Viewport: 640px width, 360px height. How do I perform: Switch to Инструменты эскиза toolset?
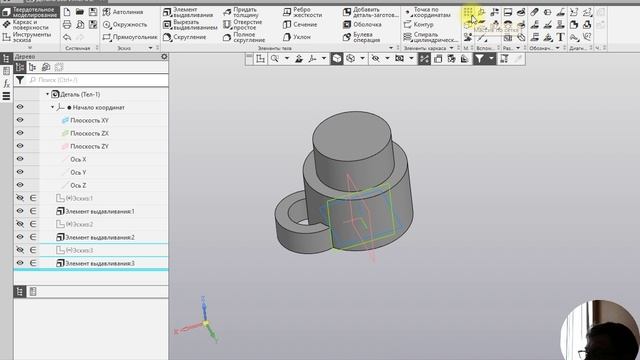click(x=29, y=37)
